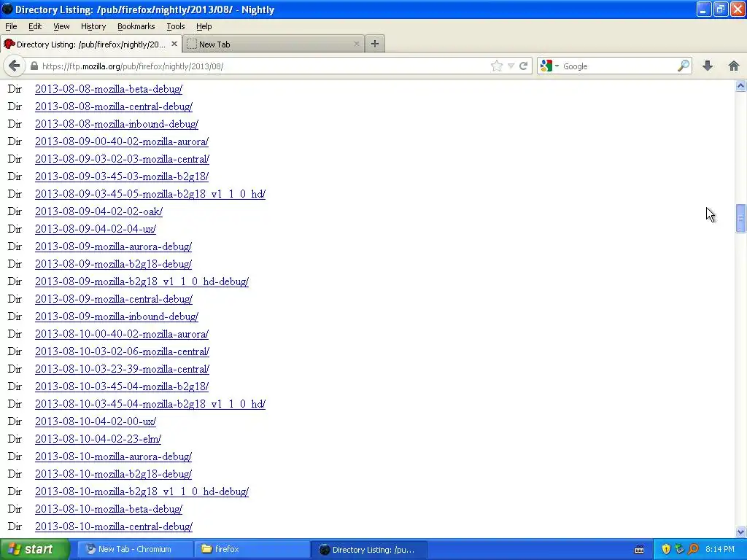Open the Google search engine dropdown
This screenshot has width=747, height=560.
(x=549, y=66)
